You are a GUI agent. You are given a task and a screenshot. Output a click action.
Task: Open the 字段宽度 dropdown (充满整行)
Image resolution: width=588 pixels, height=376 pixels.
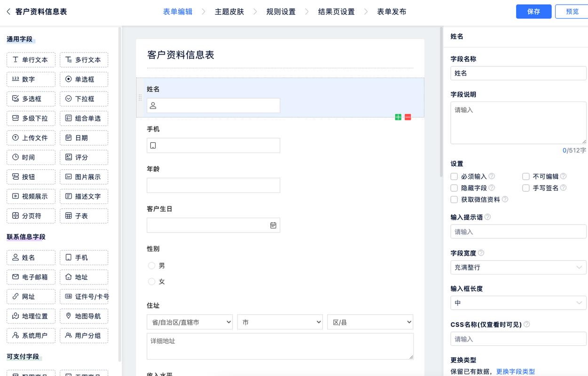pyautogui.click(x=518, y=267)
